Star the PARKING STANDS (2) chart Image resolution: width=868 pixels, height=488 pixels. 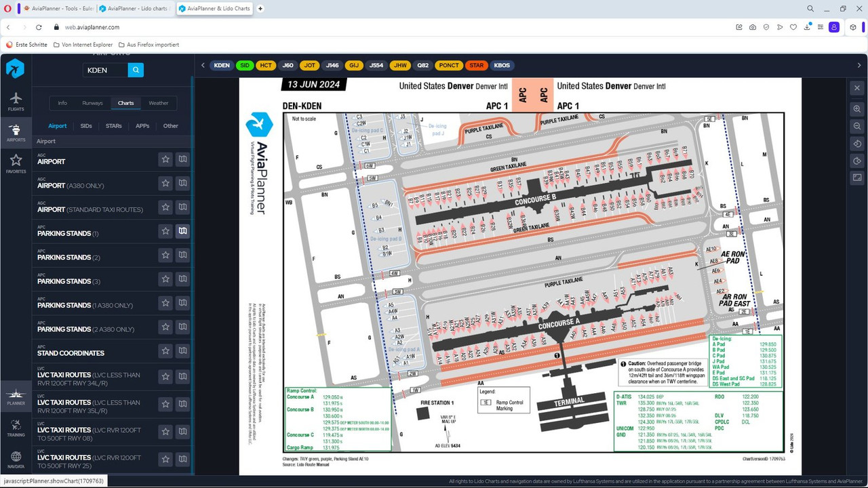point(165,255)
